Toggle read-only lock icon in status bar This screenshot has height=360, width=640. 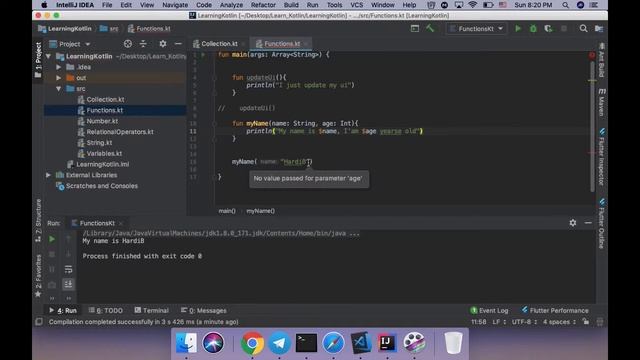point(586,322)
